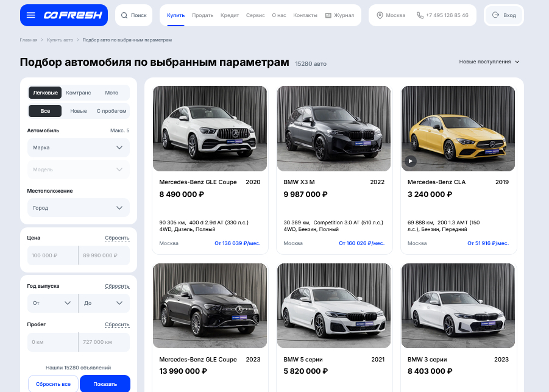The width and height of the screenshot is (549, 392).
Task: Click the Вход login icon
Action: pos(495,15)
